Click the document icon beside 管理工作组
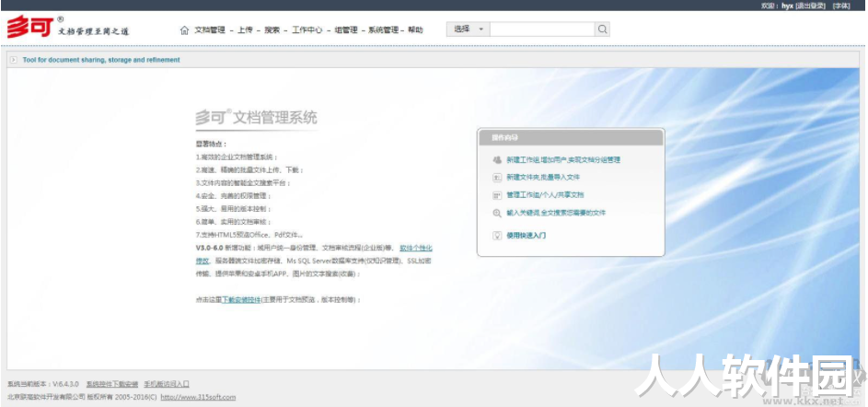The width and height of the screenshot is (868, 407). coord(496,195)
